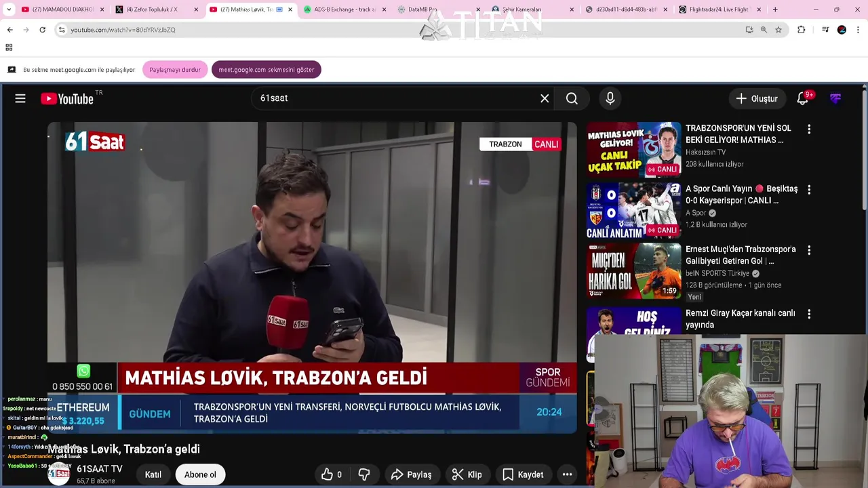Open Chrome profile avatar in toolbar
The width and height of the screenshot is (868, 488).
point(842,30)
